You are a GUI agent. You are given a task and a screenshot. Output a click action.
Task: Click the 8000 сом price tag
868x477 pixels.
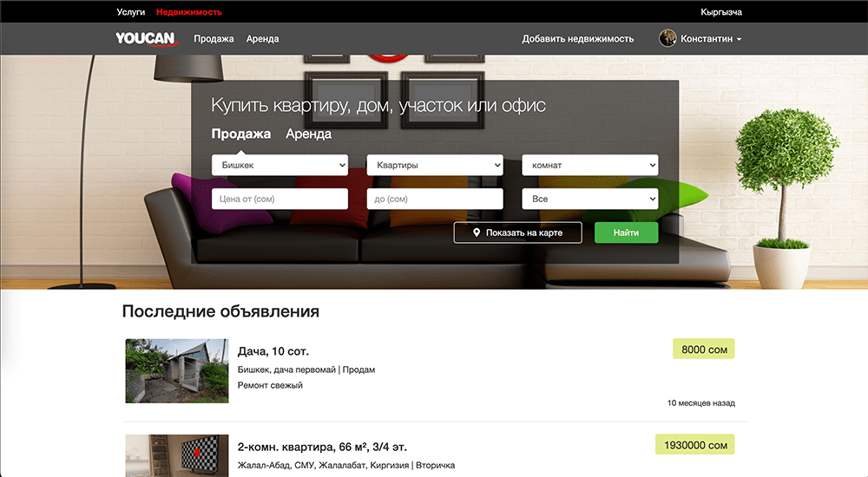(704, 350)
